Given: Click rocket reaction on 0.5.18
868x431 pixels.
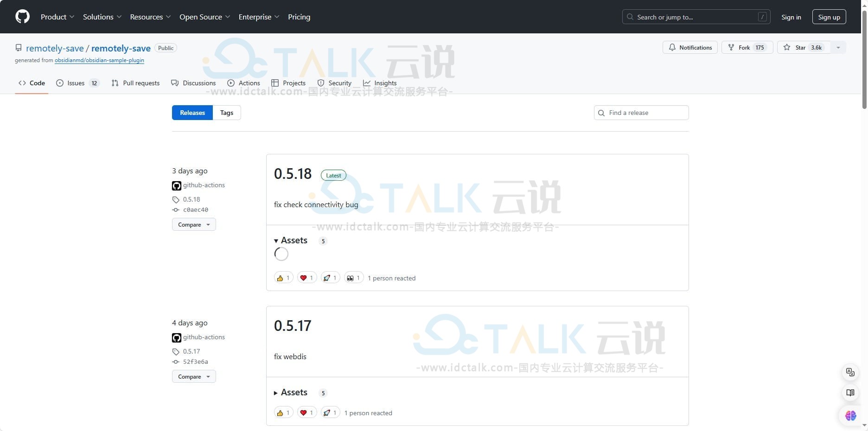Looking at the screenshot, I should (x=330, y=278).
